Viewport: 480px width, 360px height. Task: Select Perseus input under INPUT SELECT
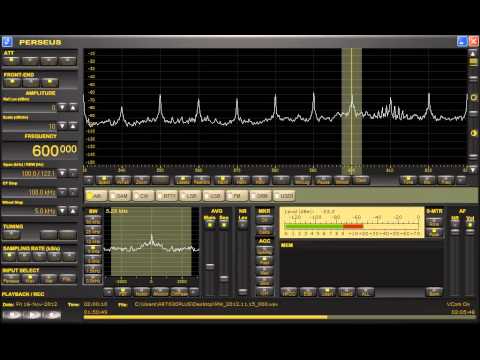click(11, 278)
